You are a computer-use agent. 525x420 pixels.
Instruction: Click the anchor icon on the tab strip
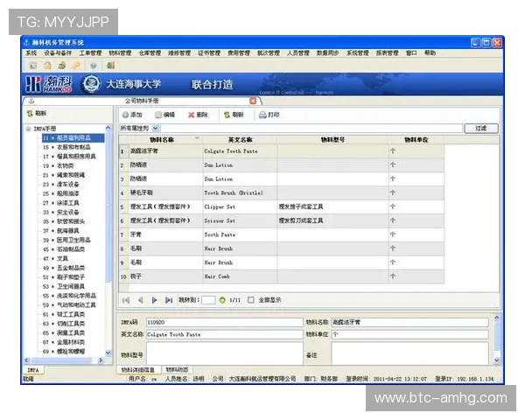point(31,101)
